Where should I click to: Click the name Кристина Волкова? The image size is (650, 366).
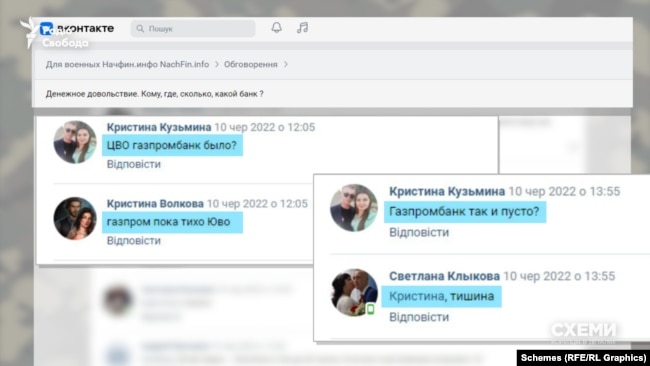pos(155,204)
